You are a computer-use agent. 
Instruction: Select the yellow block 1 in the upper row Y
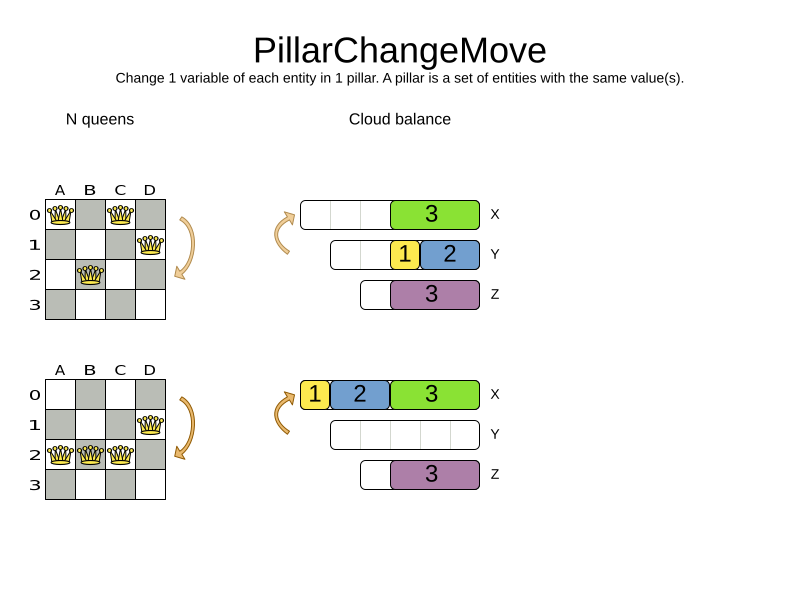pyautogui.click(x=405, y=255)
